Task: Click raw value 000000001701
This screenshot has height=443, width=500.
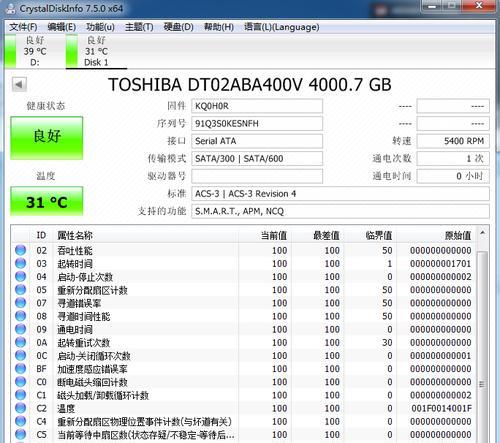Action: (x=441, y=264)
